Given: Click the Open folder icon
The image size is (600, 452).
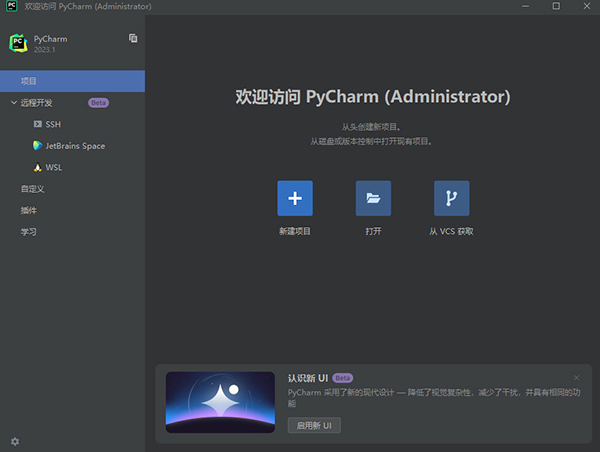Looking at the screenshot, I should (x=373, y=198).
